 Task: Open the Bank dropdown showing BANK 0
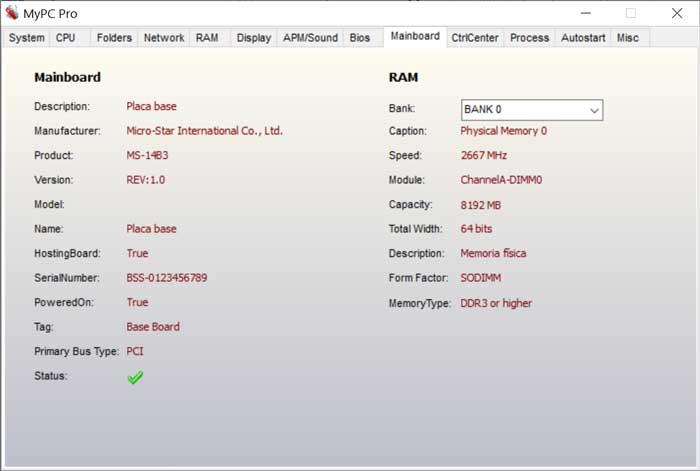pos(532,110)
